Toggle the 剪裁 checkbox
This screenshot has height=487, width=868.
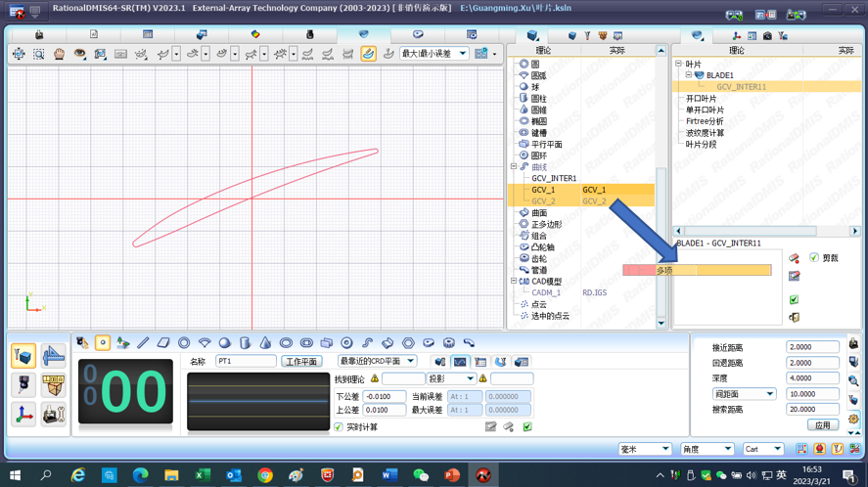[x=814, y=258]
